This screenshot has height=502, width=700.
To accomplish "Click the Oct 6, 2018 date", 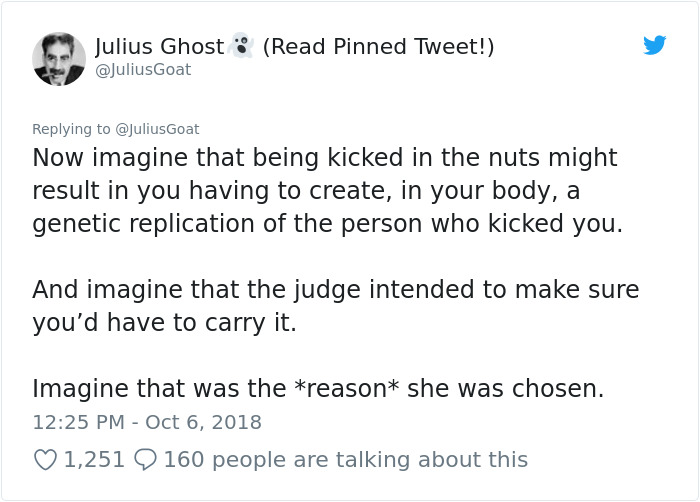I will click(204, 422).
